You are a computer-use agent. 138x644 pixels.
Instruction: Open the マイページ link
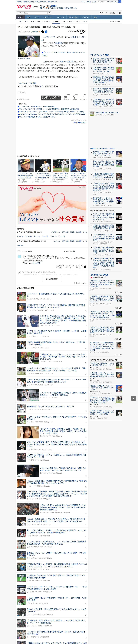103,13
